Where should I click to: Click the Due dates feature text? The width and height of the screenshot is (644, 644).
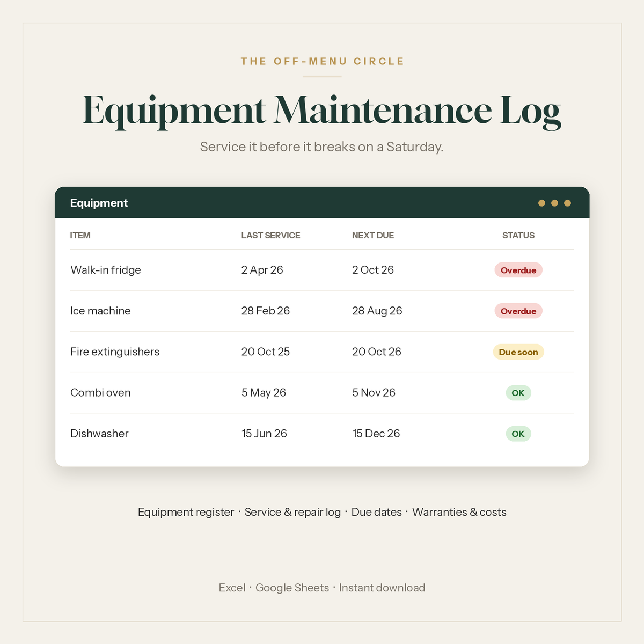point(377,512)
